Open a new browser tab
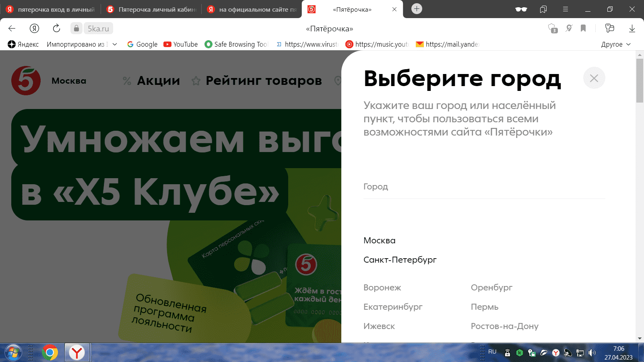644x362 pixels. [x=417, y=9]
